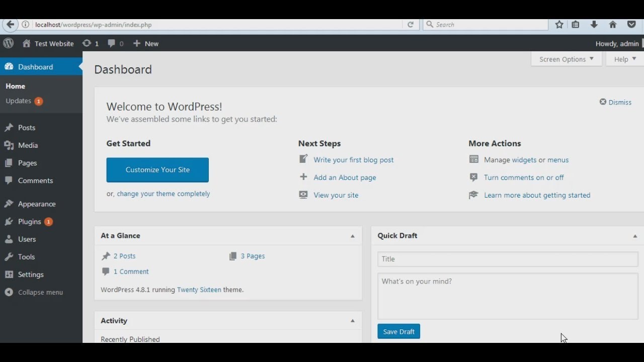
Task: Click the browser home icon
Action: 613,25
